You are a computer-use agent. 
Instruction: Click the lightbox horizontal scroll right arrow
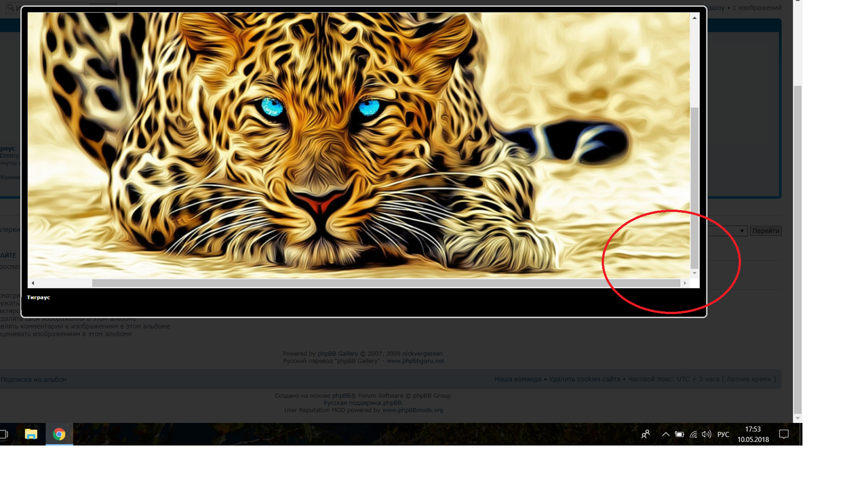point(685,283)
